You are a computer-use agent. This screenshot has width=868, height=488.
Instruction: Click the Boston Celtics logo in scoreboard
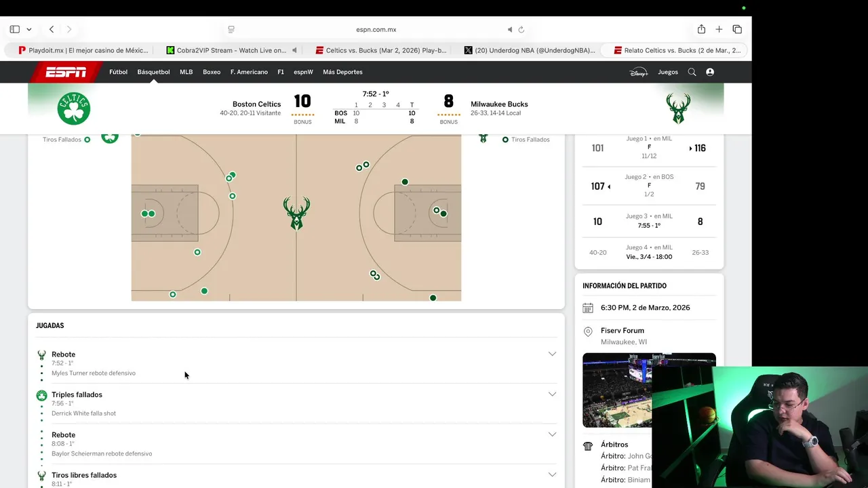pyautogui.click(x=74, y=108)
